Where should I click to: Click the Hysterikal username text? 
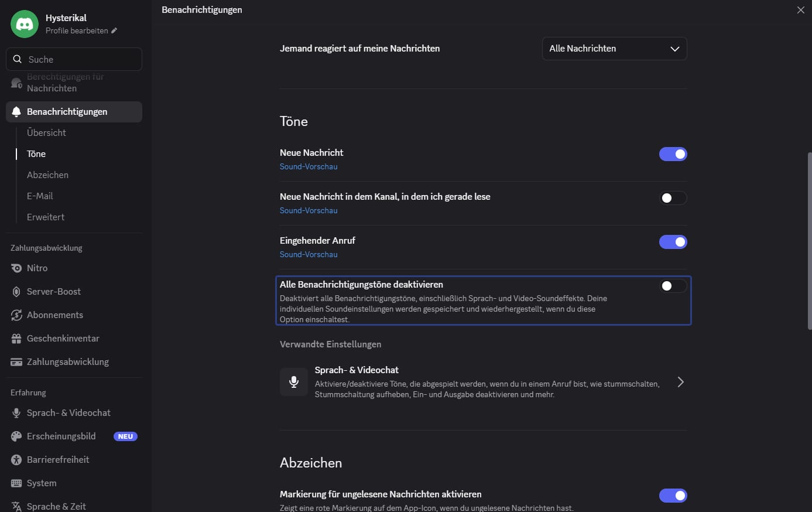click(x=66, y=18)
